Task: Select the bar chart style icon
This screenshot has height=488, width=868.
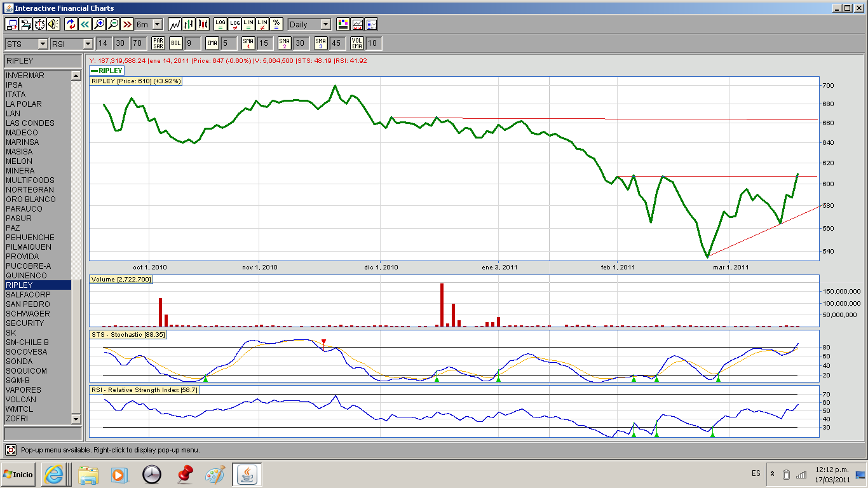Action: [189, 24]
